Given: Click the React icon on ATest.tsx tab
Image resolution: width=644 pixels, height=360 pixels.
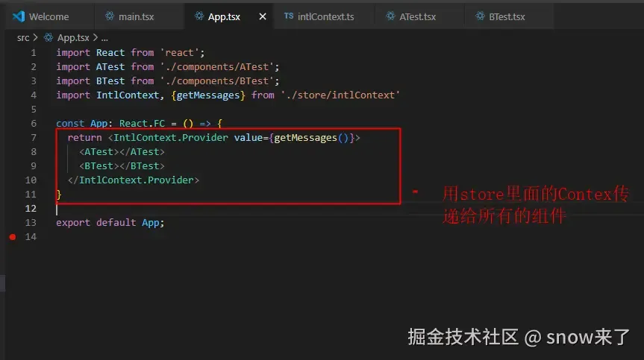Looking at the screenshot, I should (x=390, y=16).
